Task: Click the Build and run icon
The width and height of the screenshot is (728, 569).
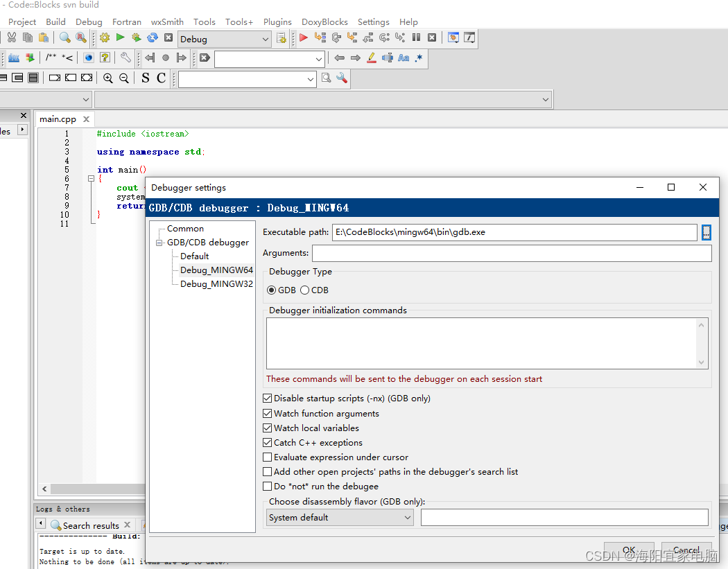Action: (137, 37)
